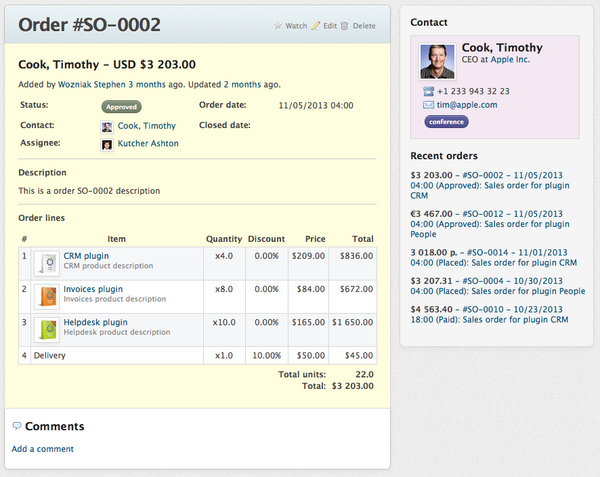Screen dimensions: 600x477
Task: Click the Delete trash icon
Action: click(x=346, y=26)
